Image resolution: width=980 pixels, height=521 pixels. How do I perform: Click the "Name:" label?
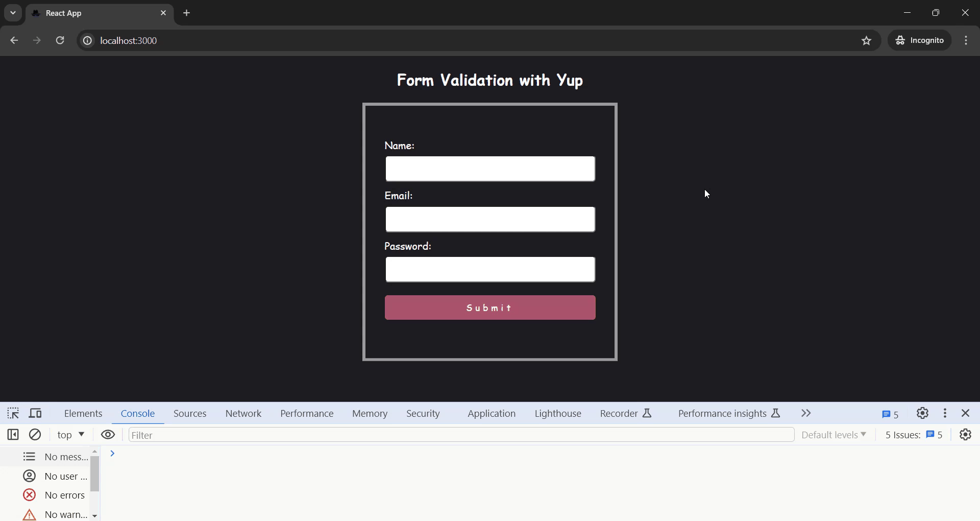[x=400, y=146]
